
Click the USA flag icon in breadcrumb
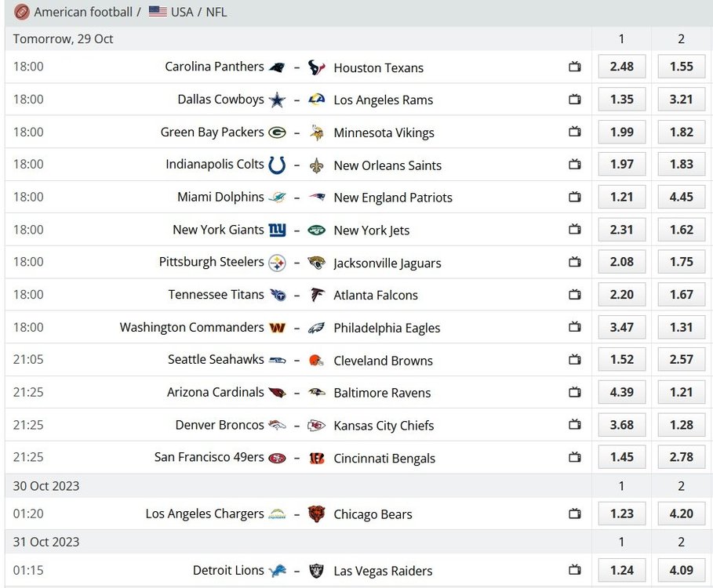158,12
